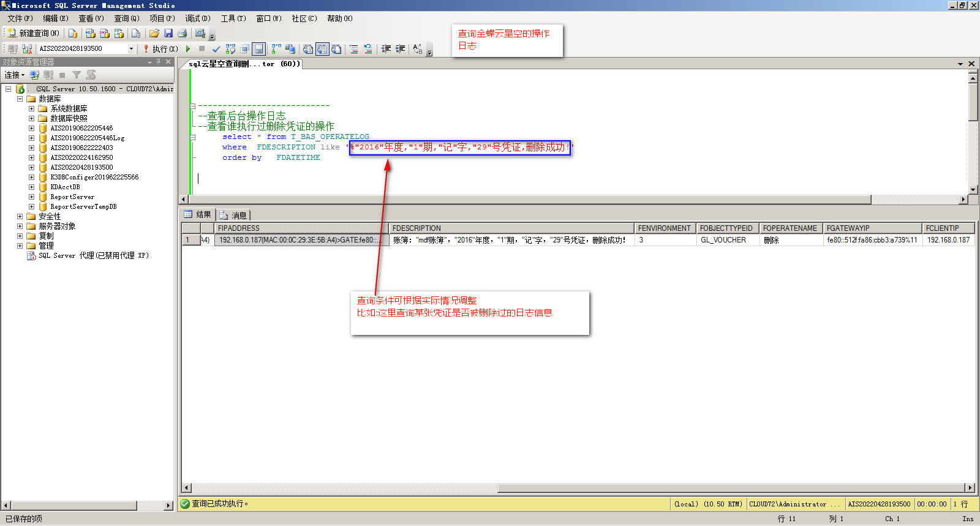980x526 pixels.
Task: Toggle the Object Explorer auto-hide pin
Action: [159, 62]
